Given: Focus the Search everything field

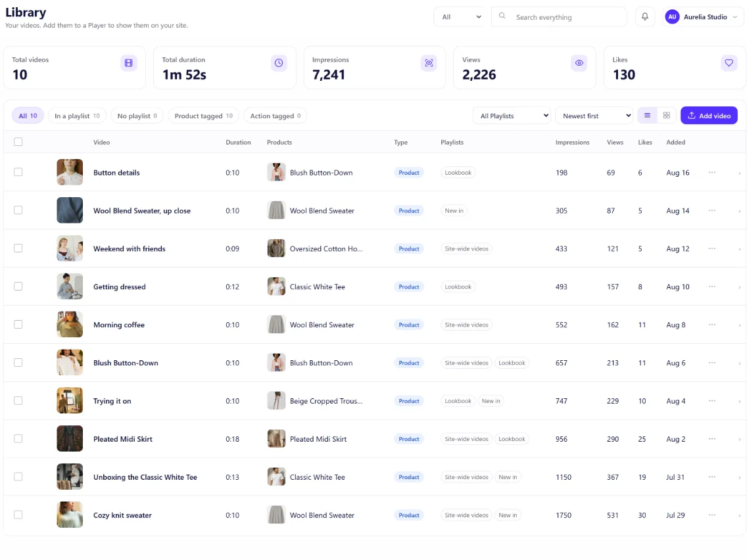Looking at the screenshot, I should tap(559, 17).
